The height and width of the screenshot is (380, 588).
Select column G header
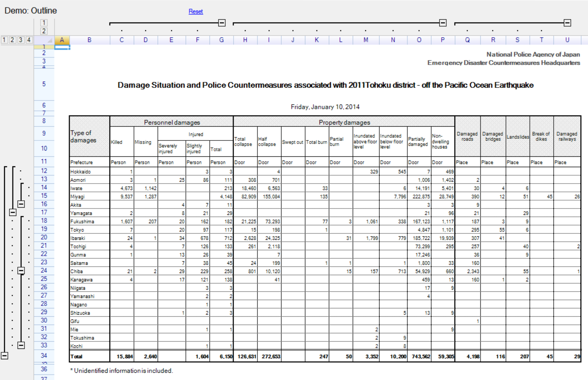tap(221, 40)
